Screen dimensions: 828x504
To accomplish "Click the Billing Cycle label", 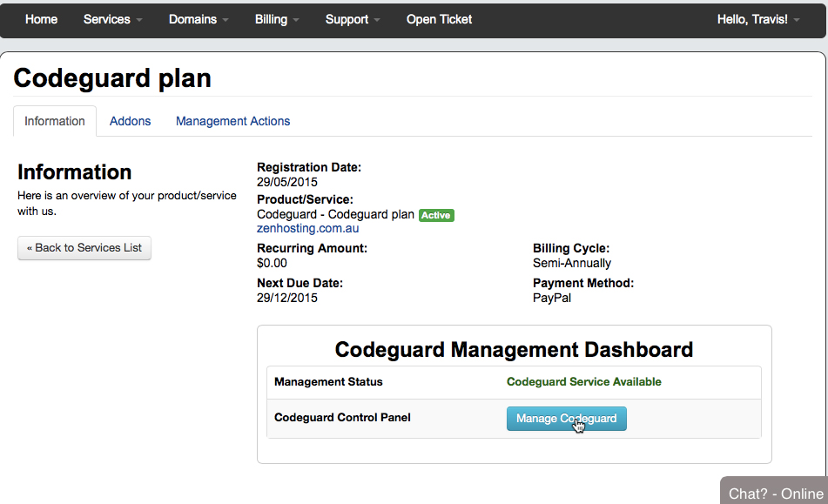I will (571, 249).
